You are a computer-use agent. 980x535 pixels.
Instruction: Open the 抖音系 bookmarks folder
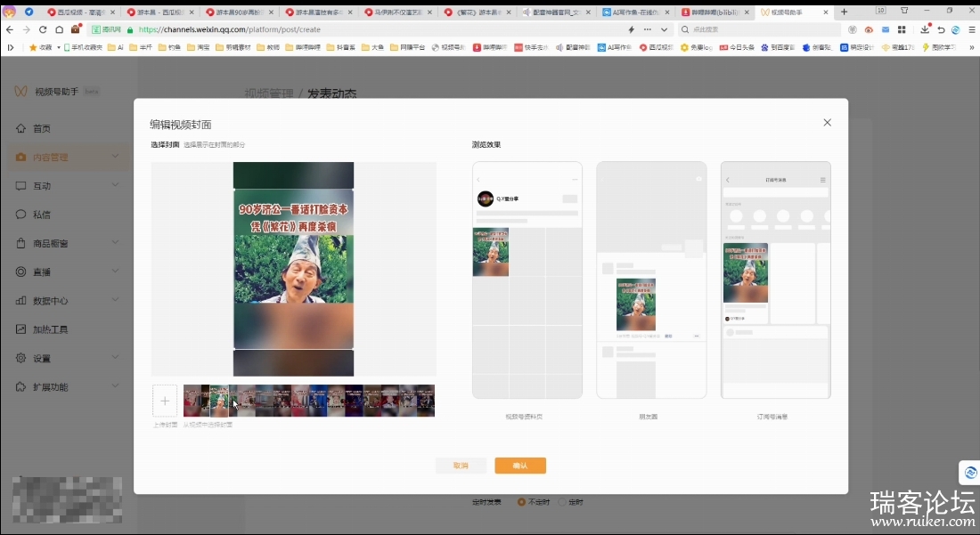(340, 47)
